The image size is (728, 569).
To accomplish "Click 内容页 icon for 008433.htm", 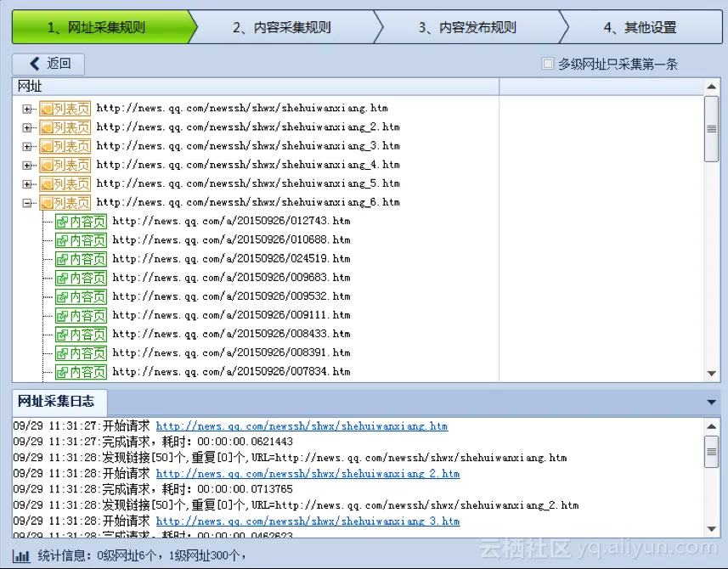I will 82,334.
